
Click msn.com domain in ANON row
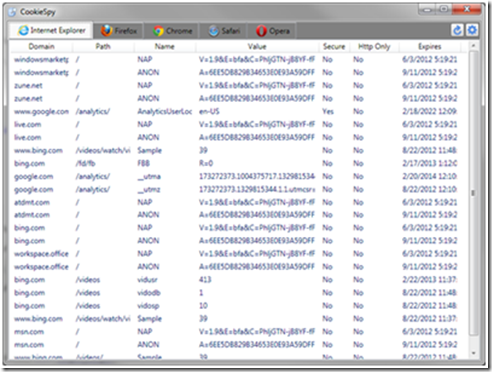28,345
